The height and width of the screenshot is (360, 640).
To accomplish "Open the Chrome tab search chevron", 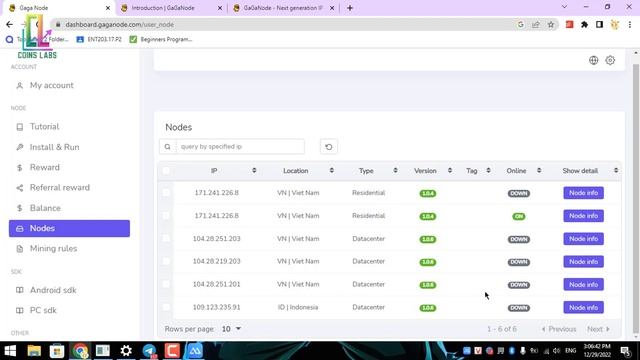I will [564, 7].
